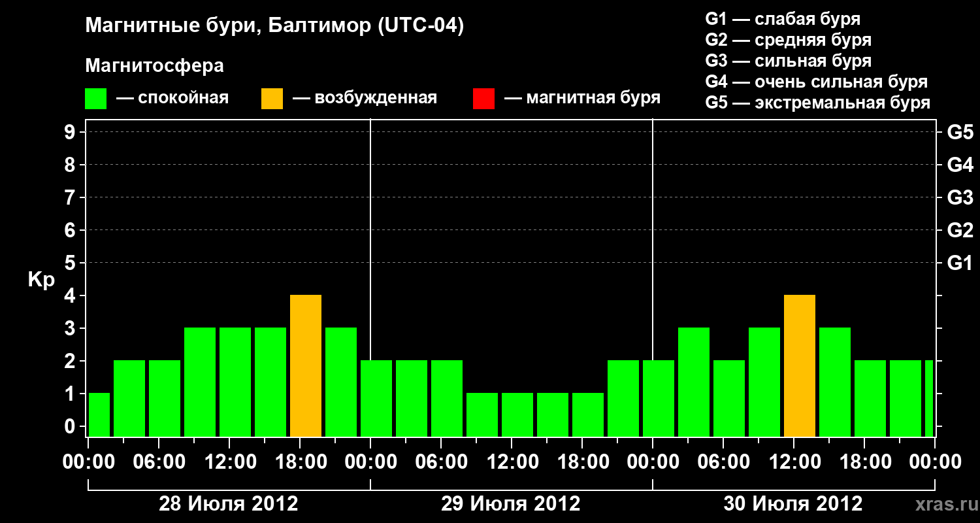
Task: Click the '18:00' time label for 28 July
Action: point(300,462)
